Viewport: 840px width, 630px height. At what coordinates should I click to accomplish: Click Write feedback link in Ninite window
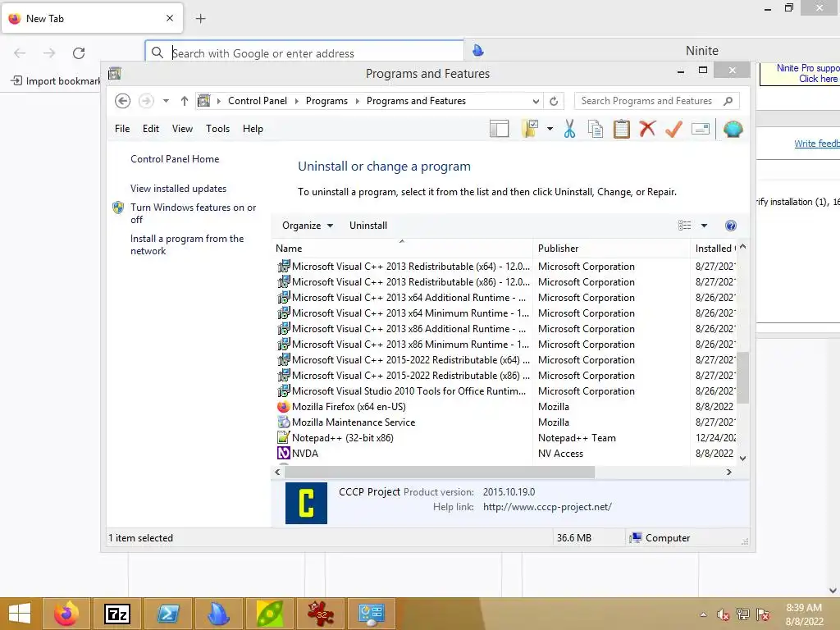[816, 144]
